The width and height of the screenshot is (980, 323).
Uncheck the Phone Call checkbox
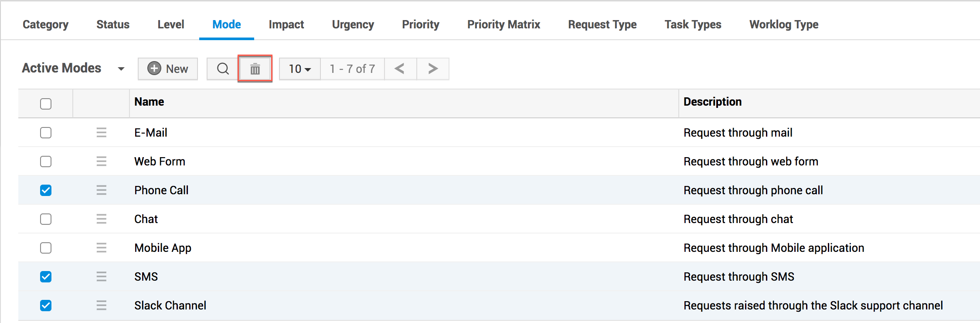pos(46,190)
